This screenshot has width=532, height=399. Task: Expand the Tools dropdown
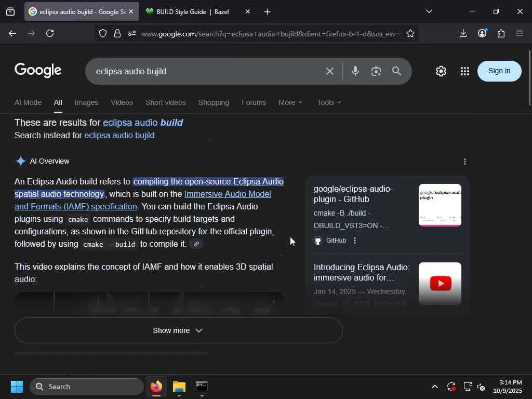[329, 102]
